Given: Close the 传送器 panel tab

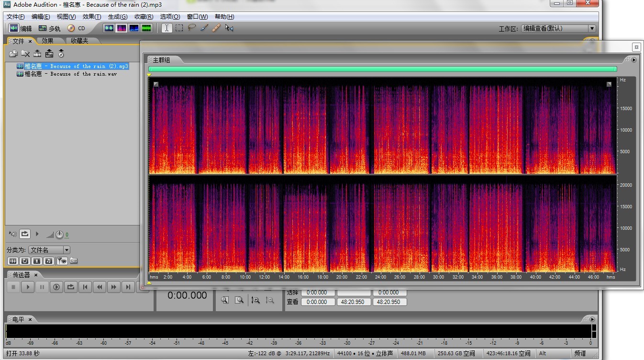Looking at the screenshot, I should pyautogui.click(x=35, y=275).
